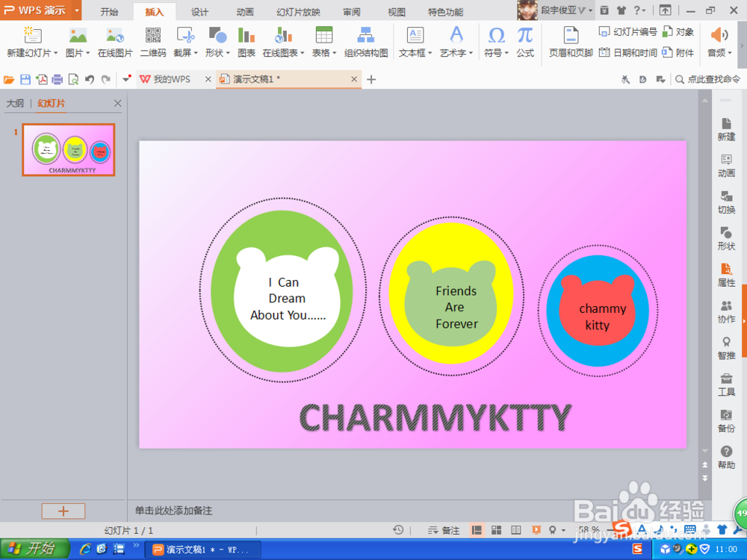Expand the 在线图表 dropdown arrow
Image resolution: width=747 pixels, height=560 pixels.
coord(302,53)
